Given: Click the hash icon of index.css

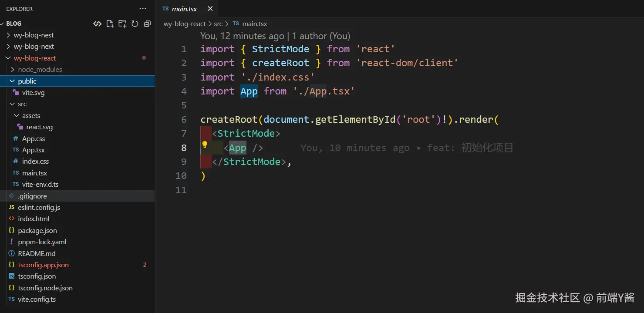Looking at the screenshot, I should click(x=16, y=161).
